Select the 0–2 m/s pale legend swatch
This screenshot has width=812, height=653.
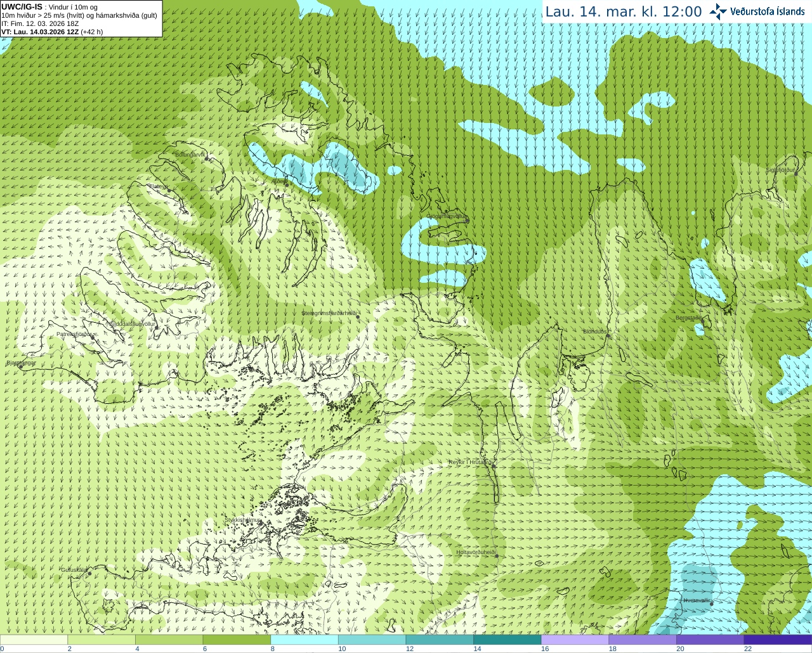click(x=34, y=640)
